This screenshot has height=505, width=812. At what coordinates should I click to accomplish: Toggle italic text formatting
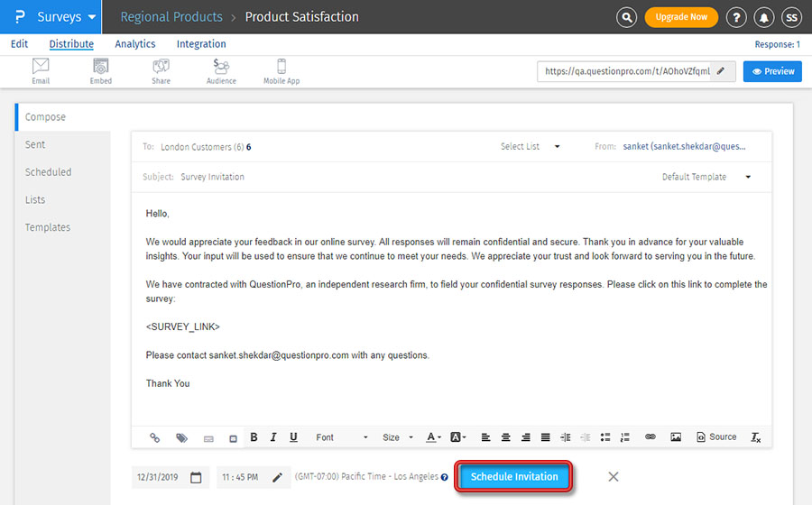273,437
